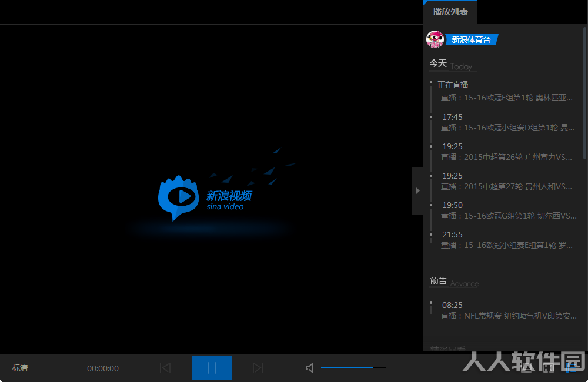Switch to the 播放列表 tab
This screenshot has width=588, height=382.
[450, 12]
